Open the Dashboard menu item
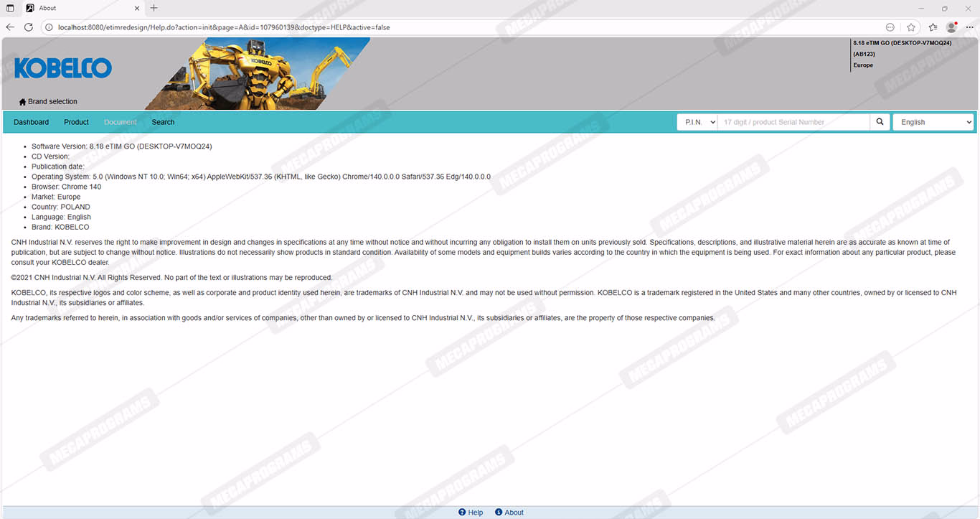 coord(31,122)
